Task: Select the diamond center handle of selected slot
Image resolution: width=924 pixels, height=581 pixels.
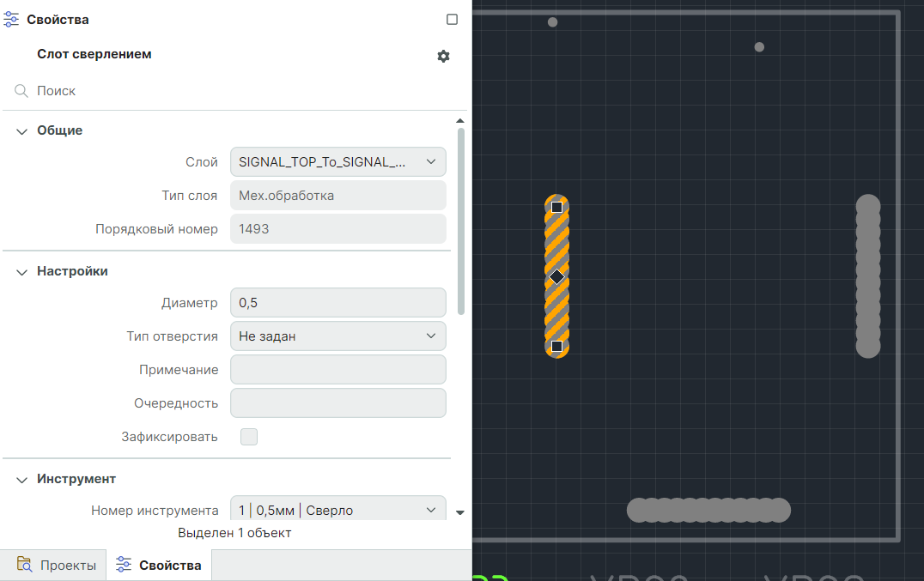Action: pos(556,277)
